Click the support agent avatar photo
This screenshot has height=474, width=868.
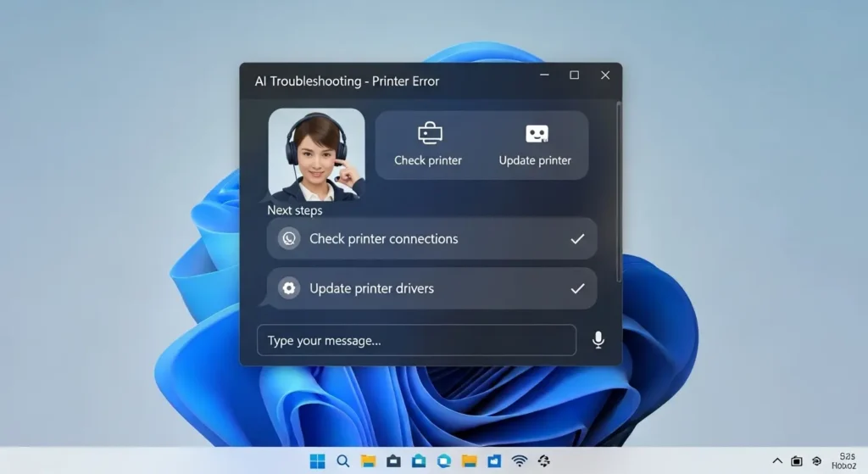click(317, 154)
